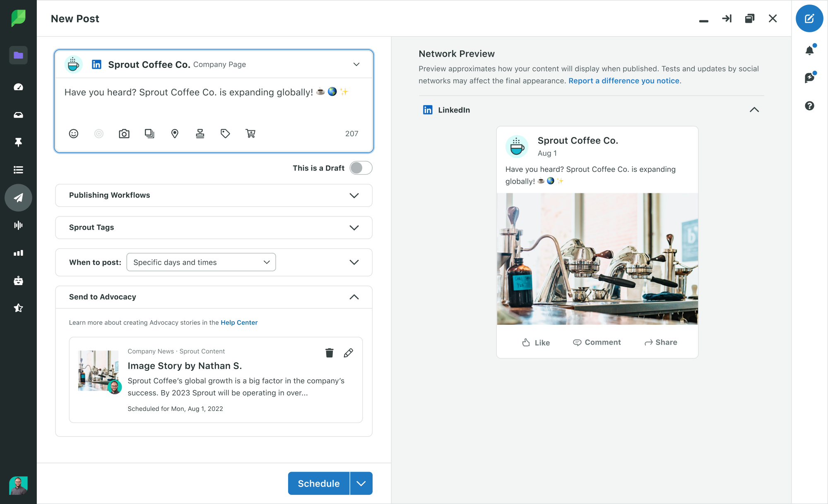The image size is (828, 504).
Task: Collapse the Send to Advocacy section
Action: 354,297
